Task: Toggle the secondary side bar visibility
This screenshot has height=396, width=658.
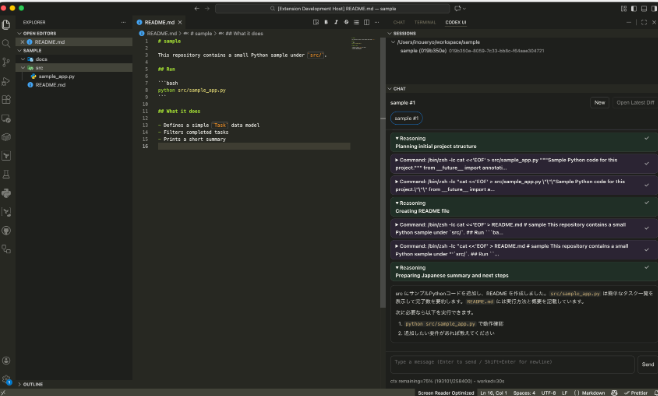Action: [654, 8]
